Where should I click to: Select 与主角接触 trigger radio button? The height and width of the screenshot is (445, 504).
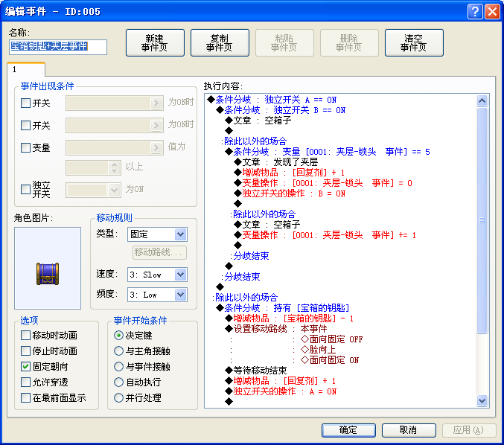point(118,350)
